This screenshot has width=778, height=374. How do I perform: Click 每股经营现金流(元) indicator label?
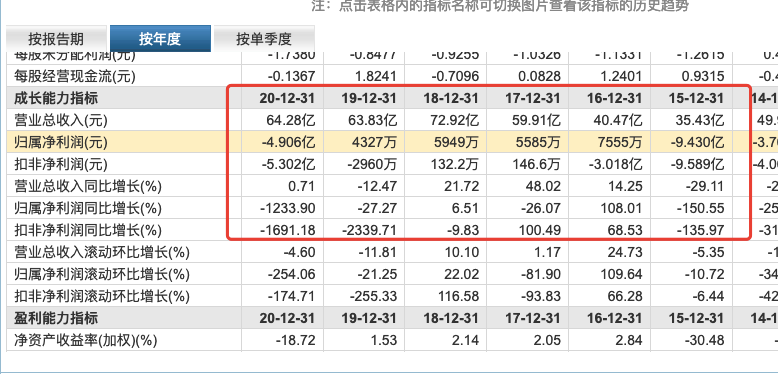(74, 76)
